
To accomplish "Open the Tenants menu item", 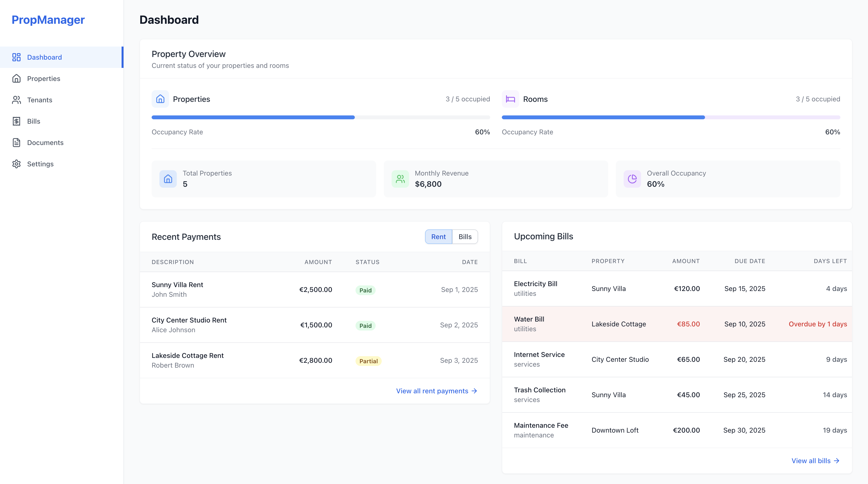I will click(x=39, y=100).
